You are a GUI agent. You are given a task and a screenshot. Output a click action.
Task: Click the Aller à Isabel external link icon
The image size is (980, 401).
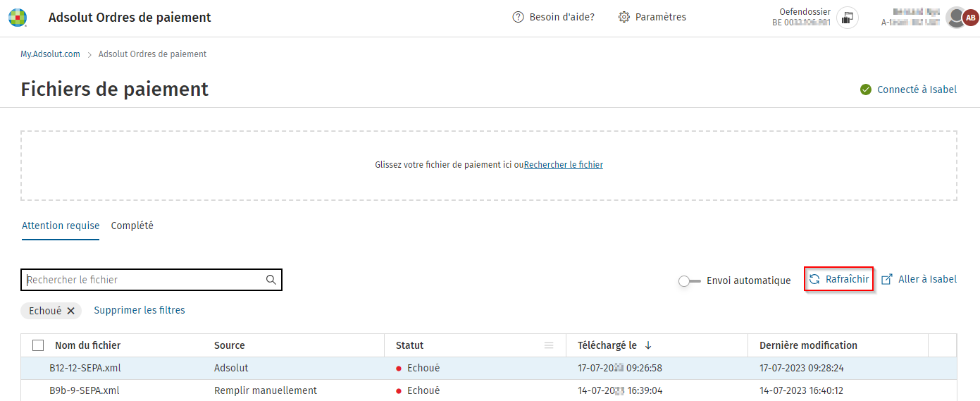887,279
